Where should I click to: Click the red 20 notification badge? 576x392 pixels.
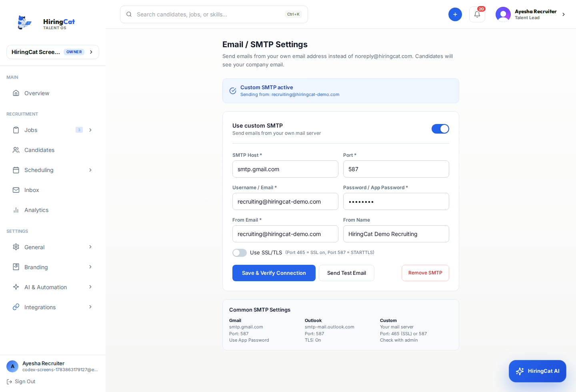(481, 9)
